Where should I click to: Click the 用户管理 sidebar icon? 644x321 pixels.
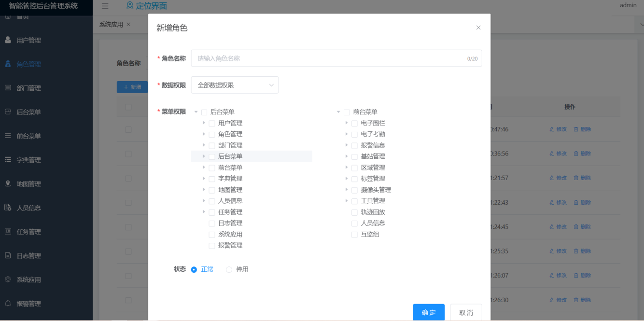coord(8,40)
